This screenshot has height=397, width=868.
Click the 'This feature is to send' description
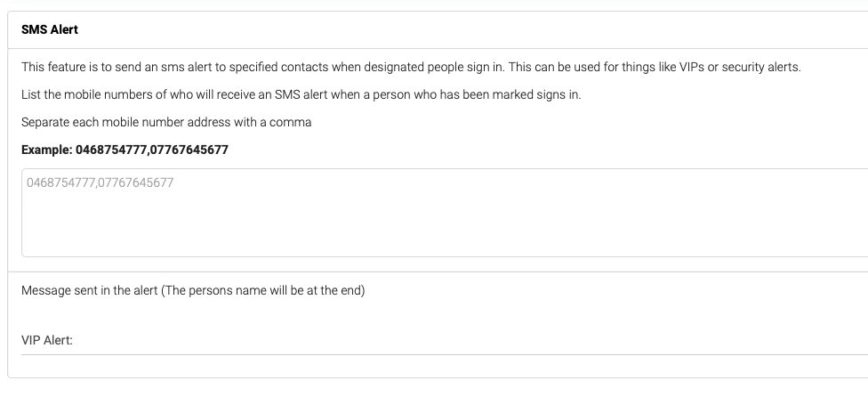(x=411, y=67)
